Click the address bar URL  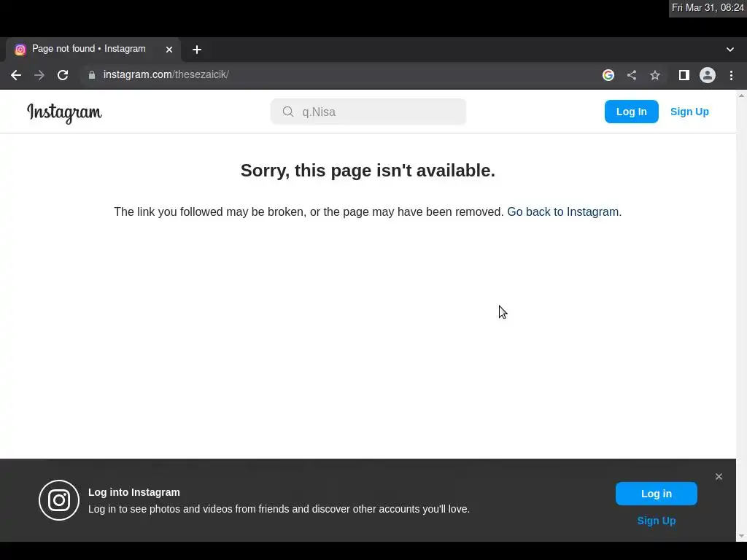click(166, 75)
